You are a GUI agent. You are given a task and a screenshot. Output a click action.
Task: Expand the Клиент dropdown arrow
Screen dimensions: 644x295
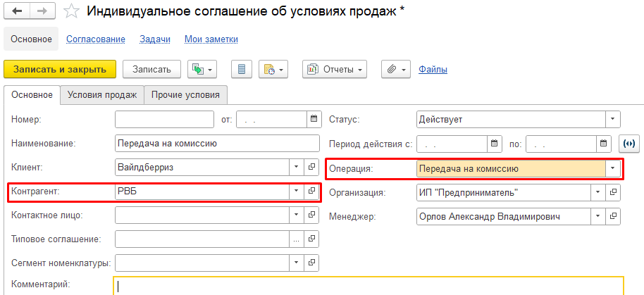[x=297, y=168]
